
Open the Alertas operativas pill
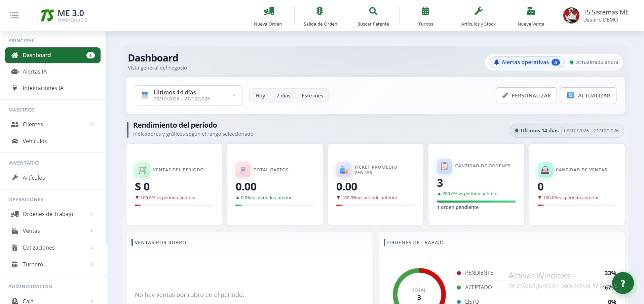(527, 62)
